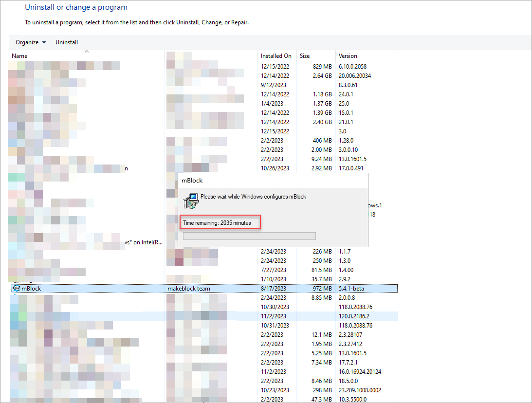Click the mBlock icon in program list
The width and height of the screenshot is (532, 403).
pos(16,289)
